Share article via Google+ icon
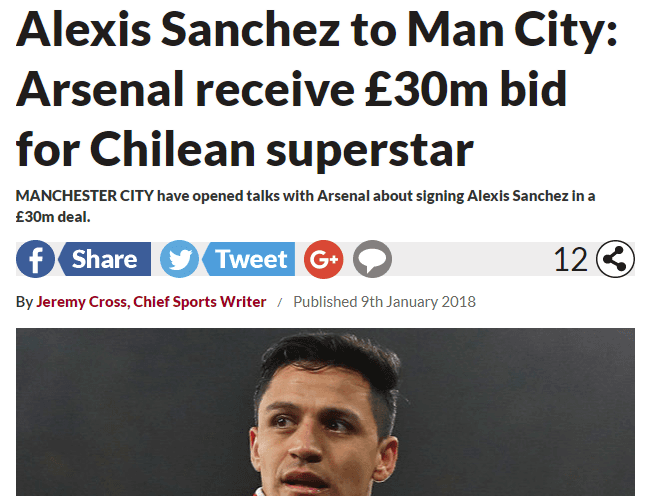Image resolution: width=645 pixels, height=496 pixels. coord(323,261)
